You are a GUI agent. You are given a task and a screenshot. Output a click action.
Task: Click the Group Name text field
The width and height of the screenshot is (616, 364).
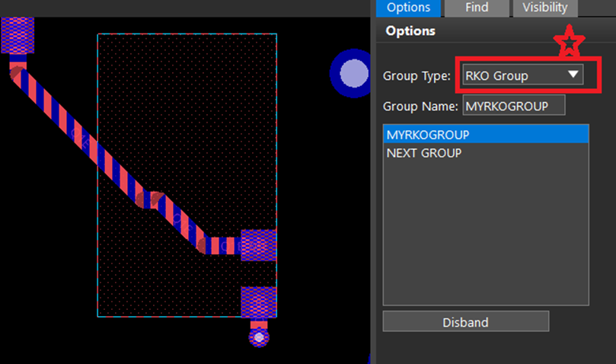click(513, 106)
